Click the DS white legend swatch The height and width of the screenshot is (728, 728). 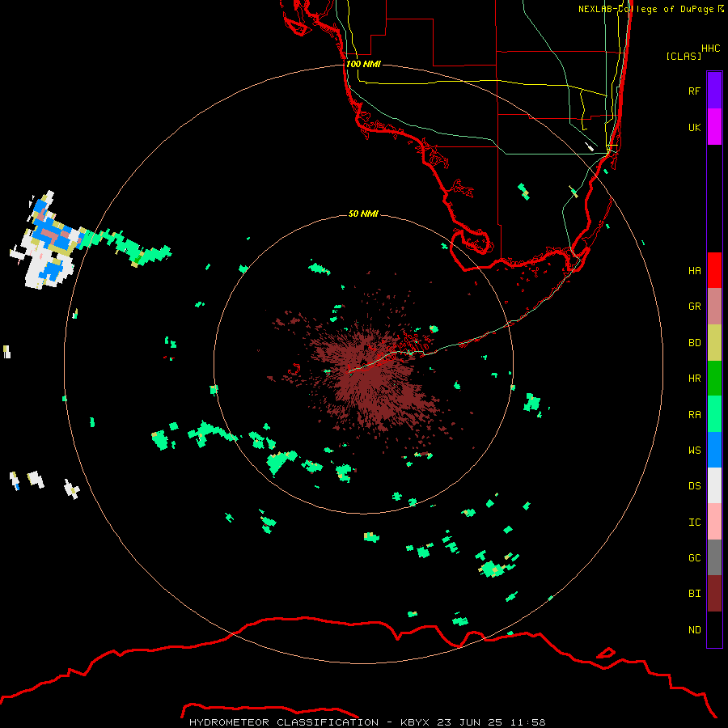pyautogui.click(x=714, y=485)
